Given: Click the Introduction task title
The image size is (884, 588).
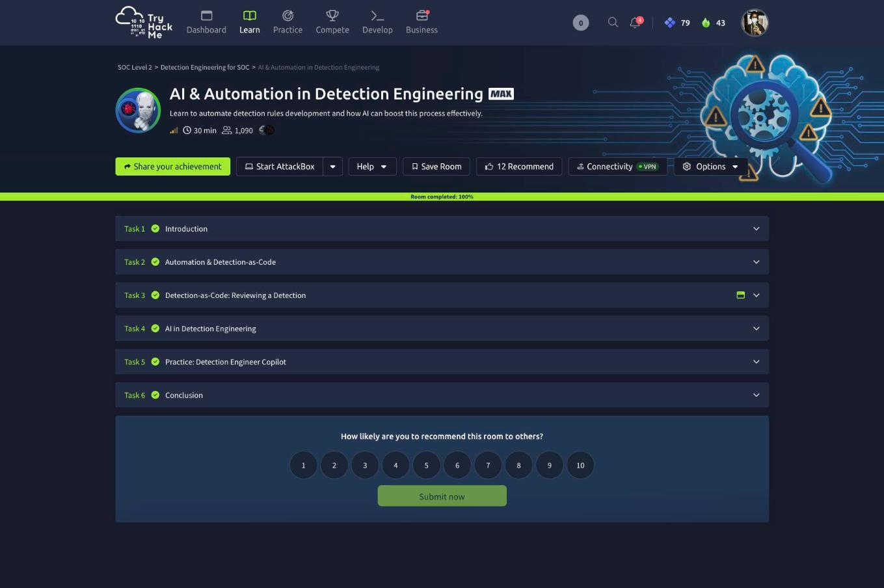Looking at the screenshot, I should [x=186, y=229].
